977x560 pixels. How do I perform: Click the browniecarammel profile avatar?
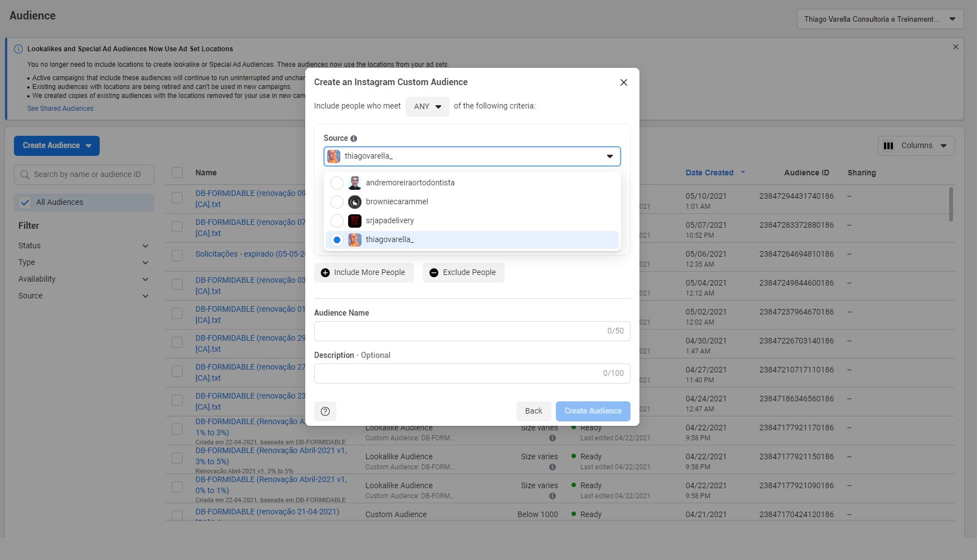pyautogui.click(x=354, y=202)
